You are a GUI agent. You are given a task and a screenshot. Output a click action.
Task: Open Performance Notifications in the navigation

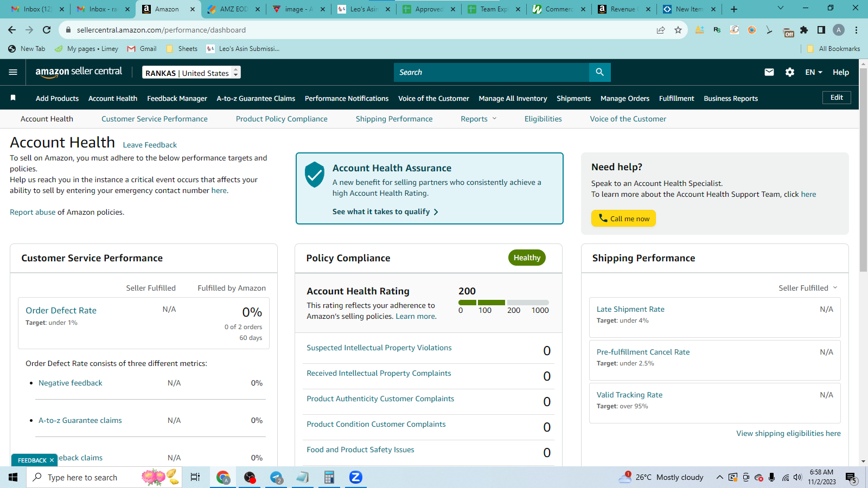347,98
